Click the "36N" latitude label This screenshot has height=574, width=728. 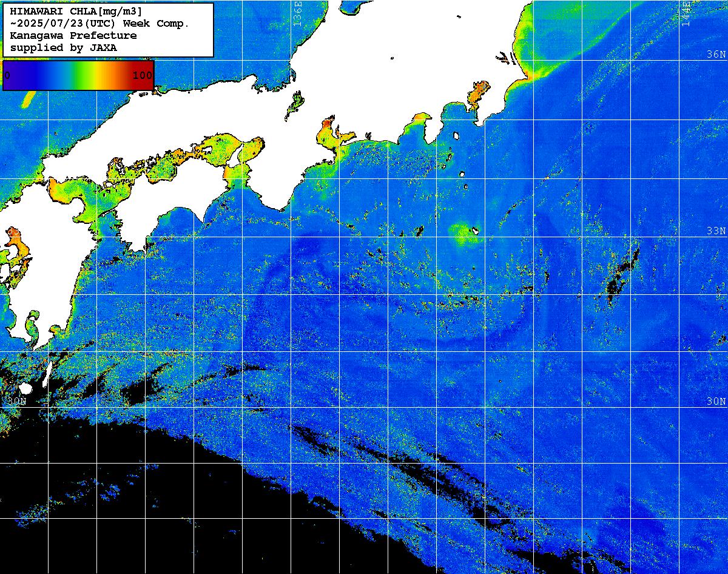point(716,54)
